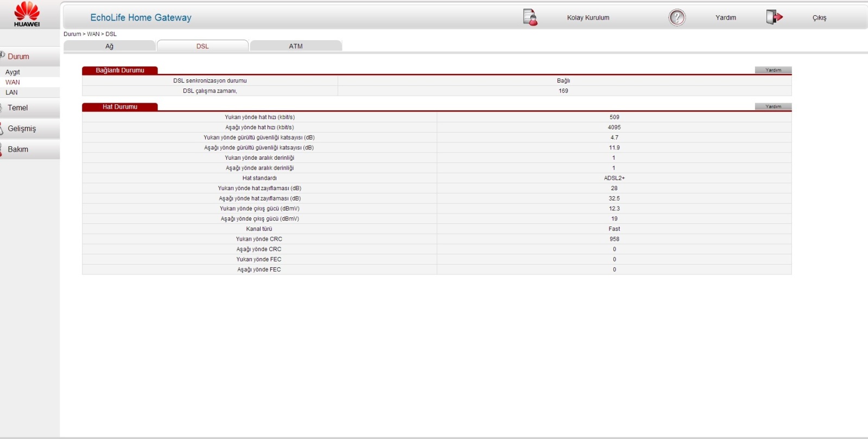Click Yukarı yönde gürültü güvenliği katsayısı label
The width and height of the screenshot is (868, 439).
[x=259, y=137]
